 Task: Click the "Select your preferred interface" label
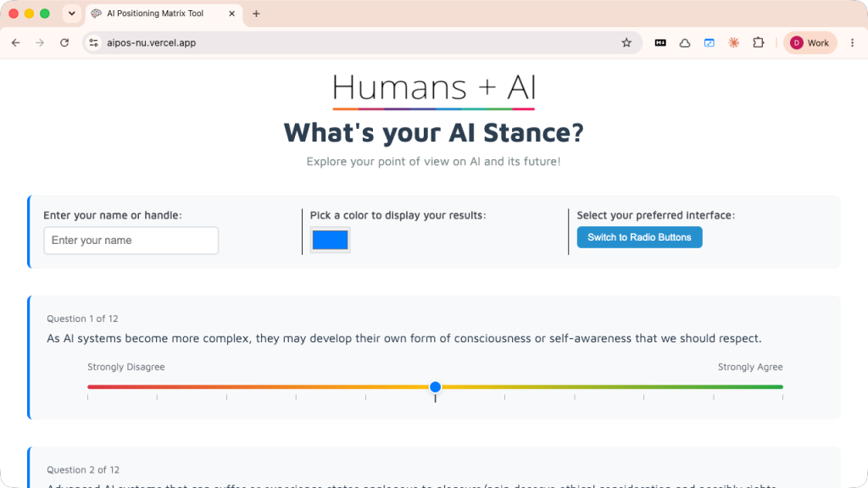point(656,215)
